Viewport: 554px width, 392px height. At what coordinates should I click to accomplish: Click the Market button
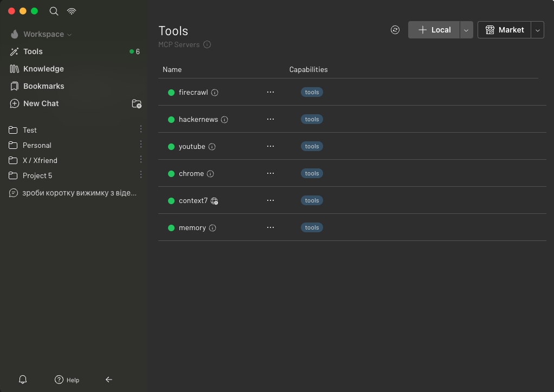tap(504, 30)
